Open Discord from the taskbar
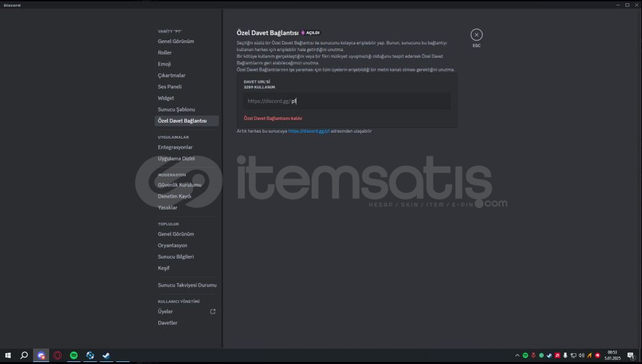The height and width of the screenshot is (364, 642). (41, 355)
